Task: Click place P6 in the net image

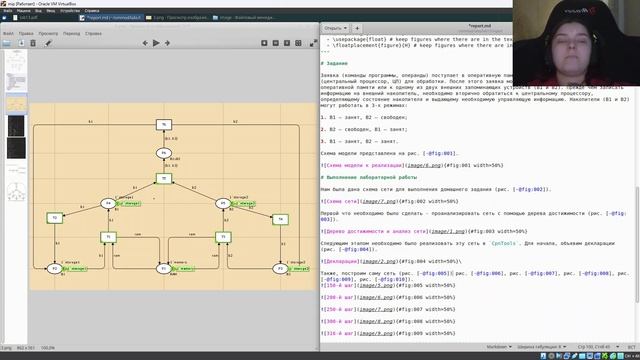Action: (x=164, y=153)
